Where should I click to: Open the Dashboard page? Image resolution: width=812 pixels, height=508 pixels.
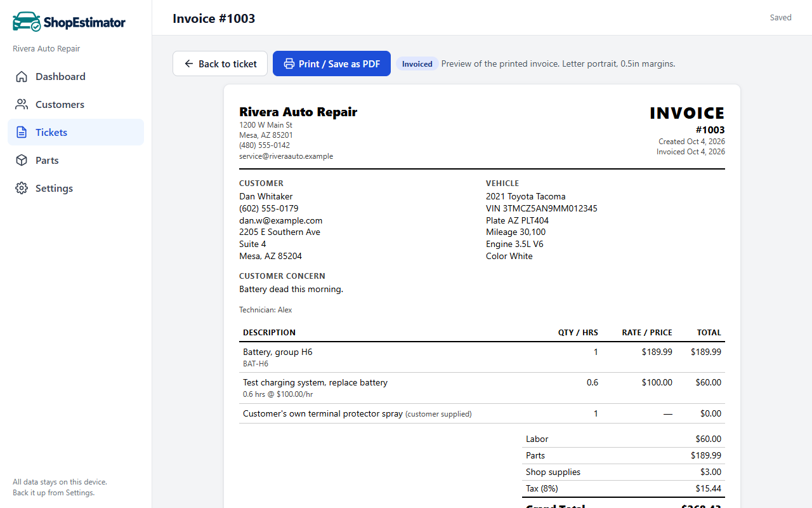[x=75, y=77]
